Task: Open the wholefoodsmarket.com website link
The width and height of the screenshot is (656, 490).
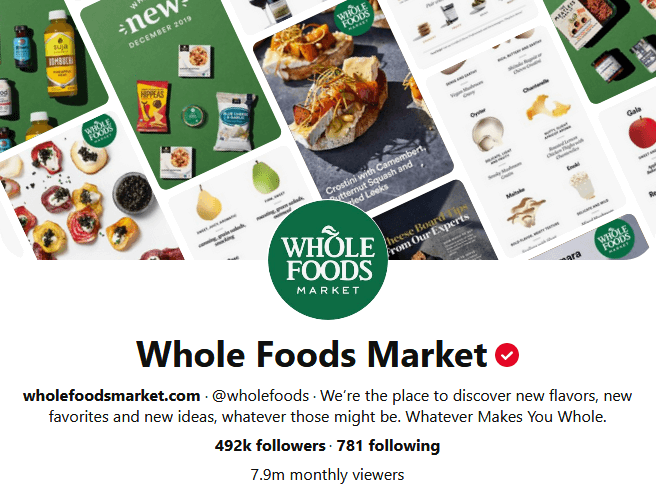Action: [111, 395]
